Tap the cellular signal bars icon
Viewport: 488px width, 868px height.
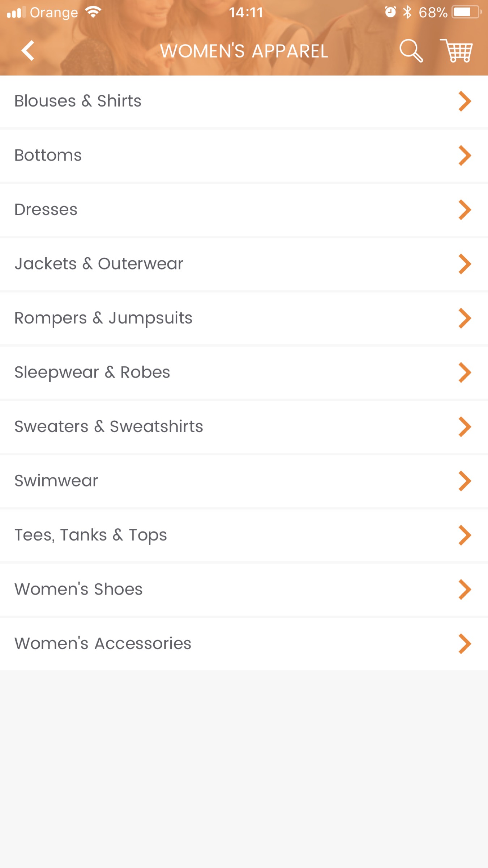pos(16,12)
